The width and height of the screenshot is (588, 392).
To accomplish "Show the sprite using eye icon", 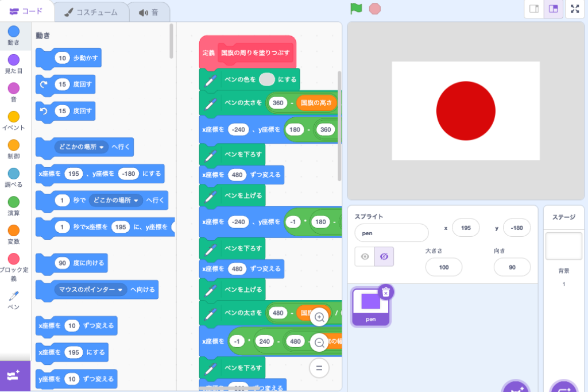I will 365,256.
